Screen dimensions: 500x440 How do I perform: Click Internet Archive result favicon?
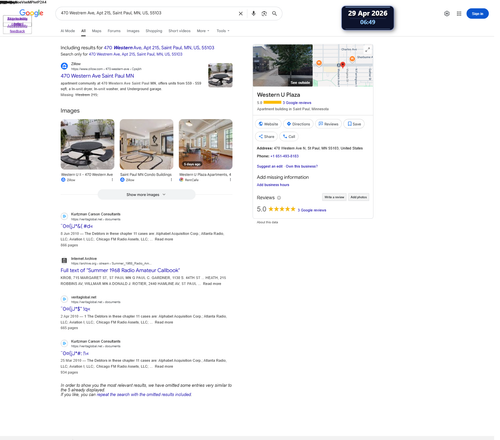pos(64,260)
